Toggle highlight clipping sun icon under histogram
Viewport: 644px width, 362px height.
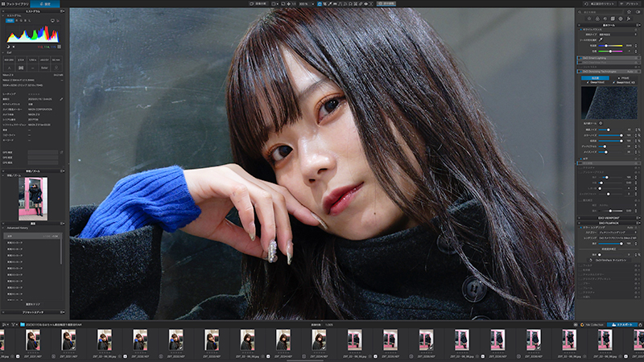tap(14, 47)
